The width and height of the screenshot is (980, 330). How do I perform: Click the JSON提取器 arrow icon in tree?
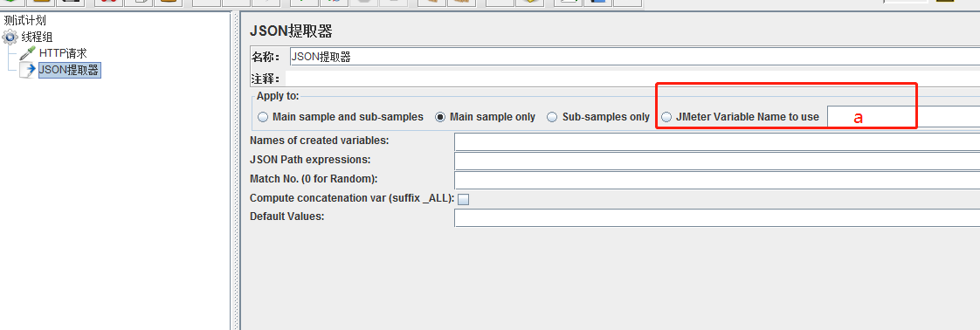(x=27, y=71)
